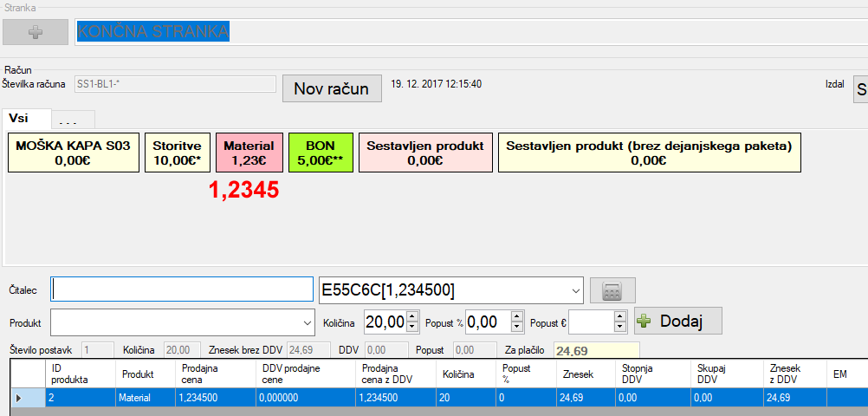Decrease Popust % with the down arrow
The height and width of the screenshot is (416, 868).
coord(517,328)
